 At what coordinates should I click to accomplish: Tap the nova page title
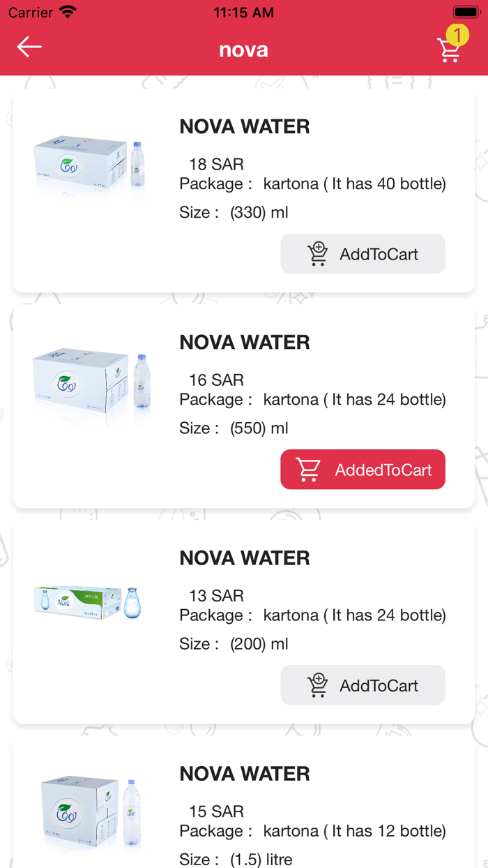pyautogui.click(x=243, y=50)
